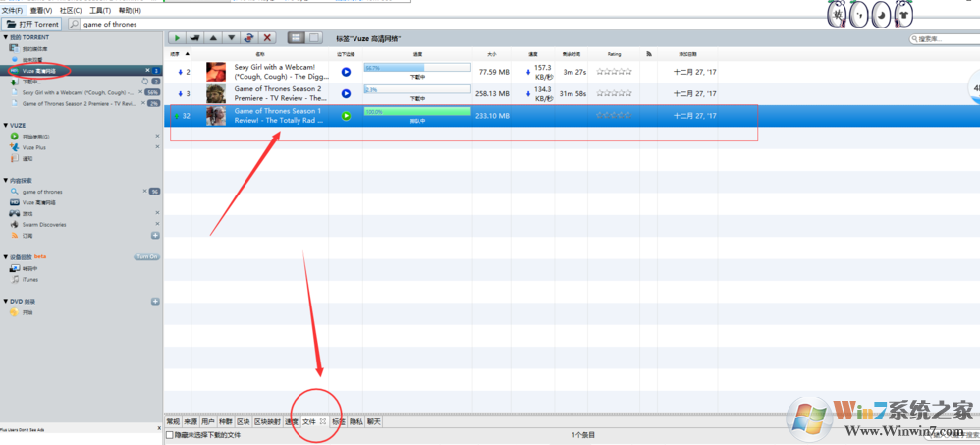980x445 pixels.
Task: Click the green Start torrent toolbar button
Action: tap(178, 38)
